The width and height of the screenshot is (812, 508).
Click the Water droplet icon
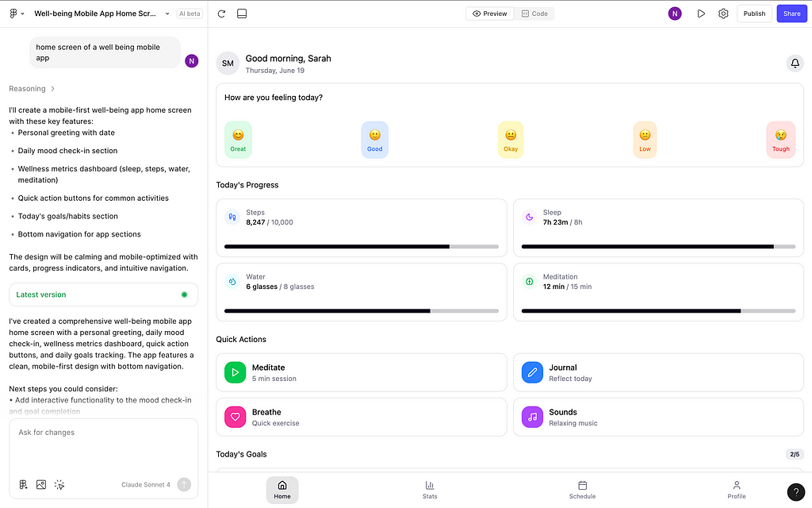[x=232, y=282]
